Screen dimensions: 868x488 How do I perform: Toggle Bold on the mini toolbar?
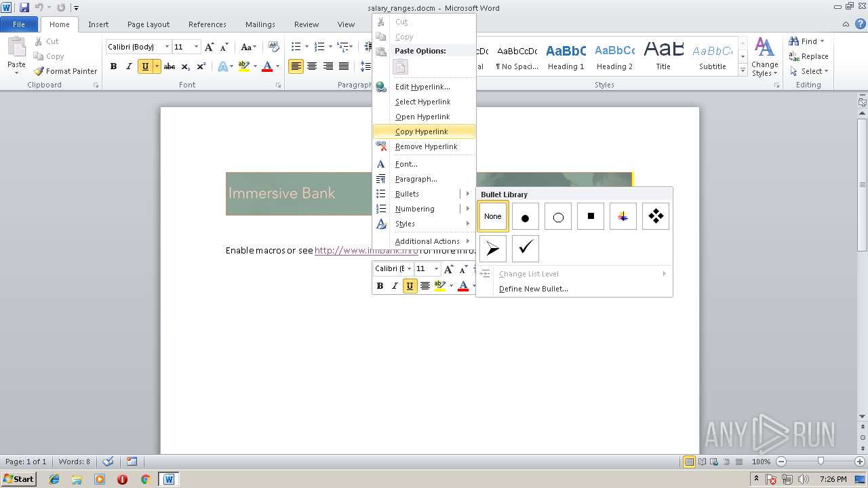(380, 286)
